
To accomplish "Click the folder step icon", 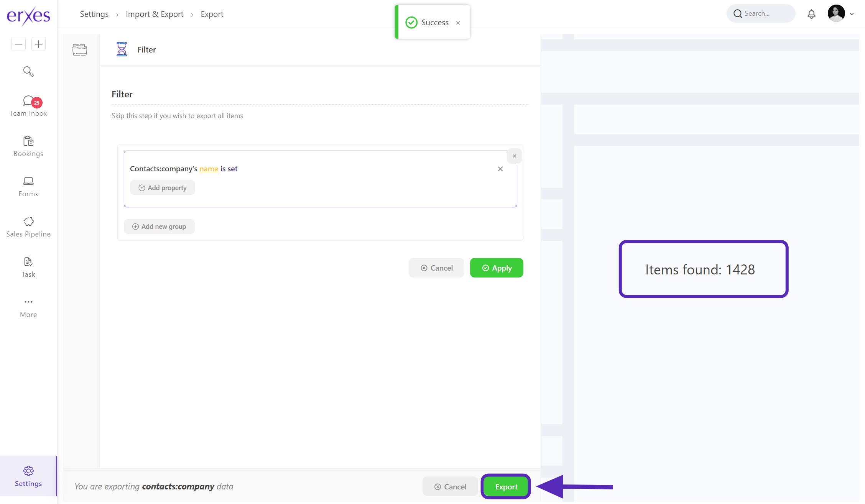I will pos(80,50).
